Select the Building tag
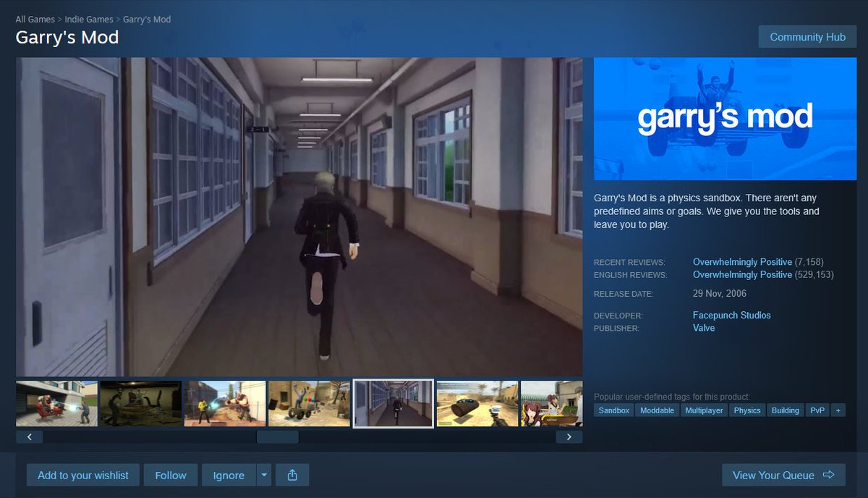This screenshot has height=498, width=868. pyautogui.click(x=785, y=410)
